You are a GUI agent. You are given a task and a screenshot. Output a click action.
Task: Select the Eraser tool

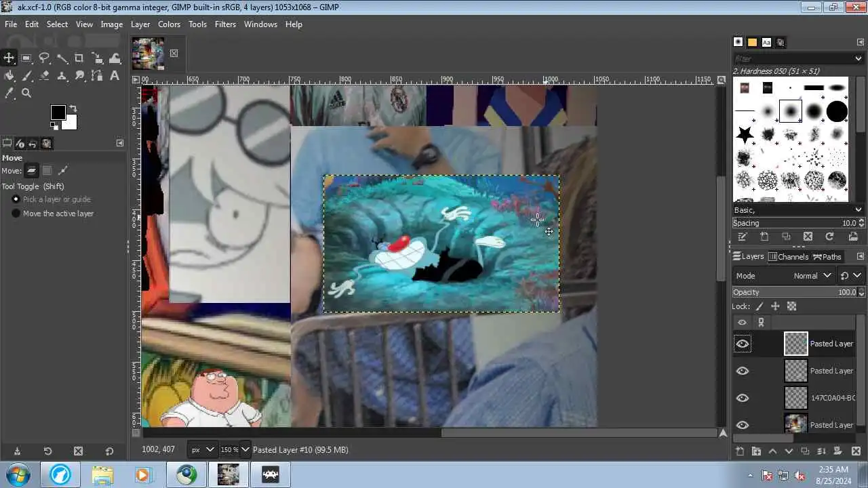pos(44,76)
